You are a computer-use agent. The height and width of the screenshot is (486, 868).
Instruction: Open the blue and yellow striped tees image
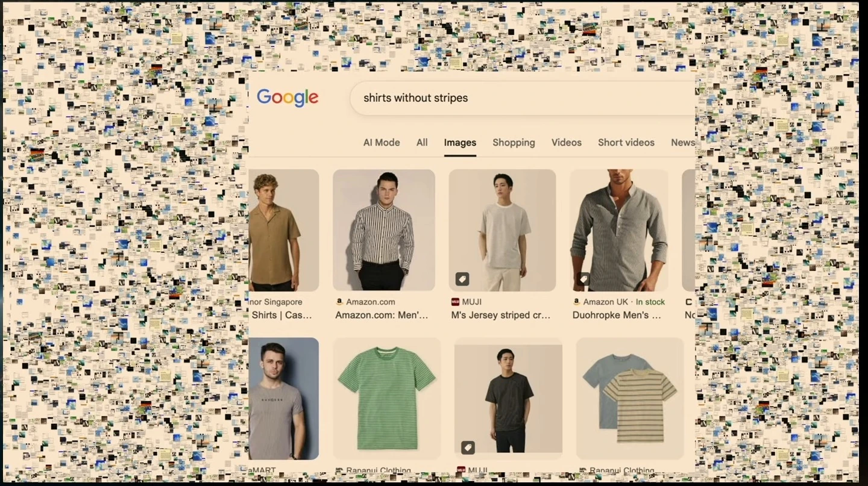(630, 399)
